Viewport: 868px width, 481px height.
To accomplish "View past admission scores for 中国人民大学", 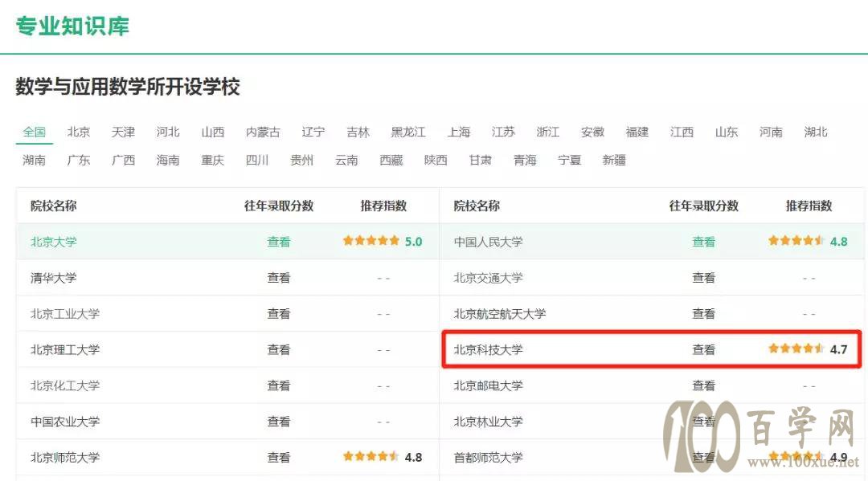I will point(703,242).
